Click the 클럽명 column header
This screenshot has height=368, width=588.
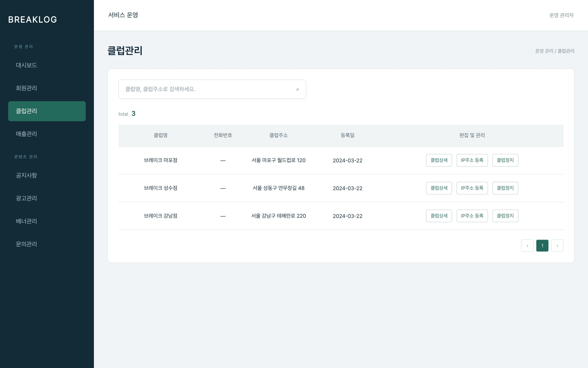pyautogui.click(x=160, y=135)
